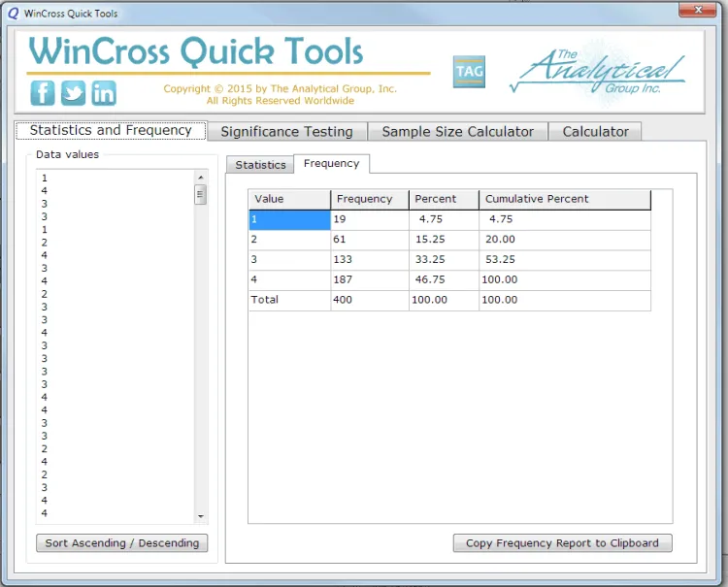This screenshot has height=587, width=728.
Task: Click data values list down arrow
Action: (201, 516)
